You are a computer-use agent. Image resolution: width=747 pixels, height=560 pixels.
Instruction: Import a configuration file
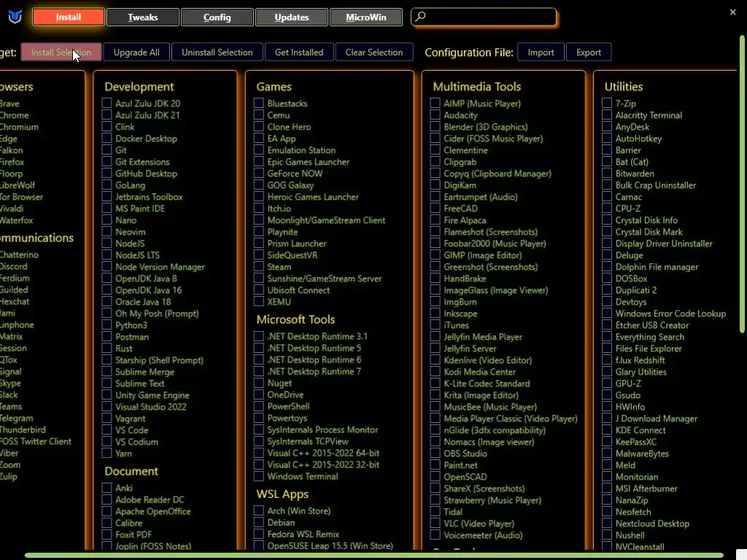[x=541, y=52]
